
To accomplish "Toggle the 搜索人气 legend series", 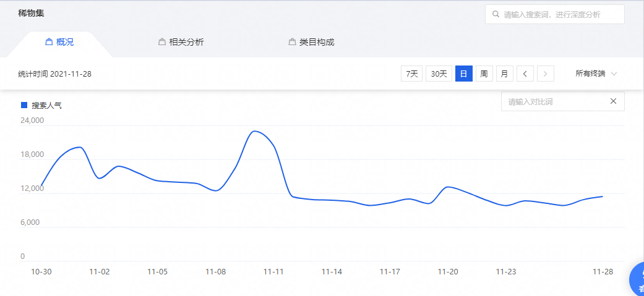I will click(x=41, y=106).
